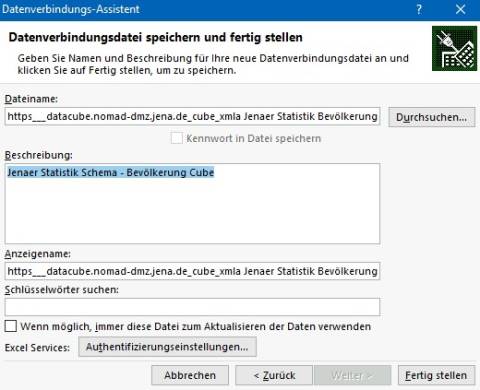Click the 'Schlüsselwörter suchen:' label
The image size is (480, 390).
62,290
